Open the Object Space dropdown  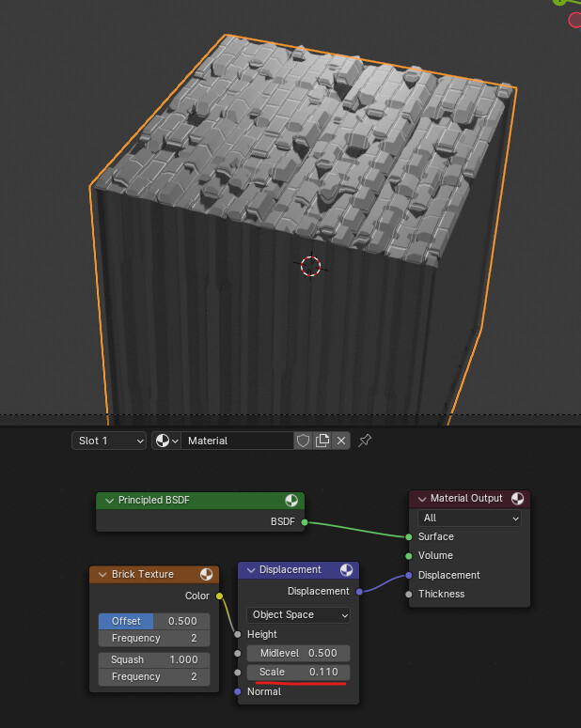[298, 615]
